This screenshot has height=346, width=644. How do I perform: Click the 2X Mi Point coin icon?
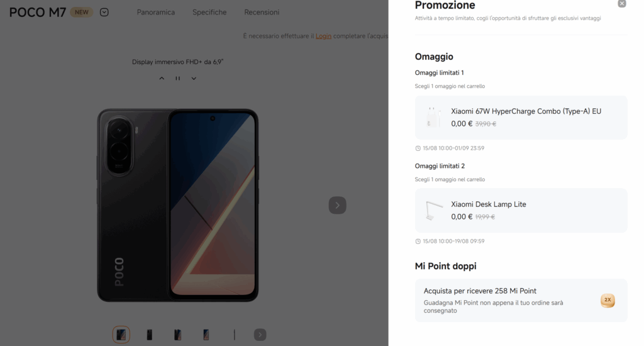[x=608, y=300]
